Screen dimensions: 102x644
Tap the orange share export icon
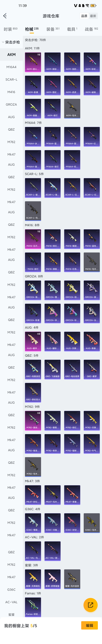tap(90, 605)
